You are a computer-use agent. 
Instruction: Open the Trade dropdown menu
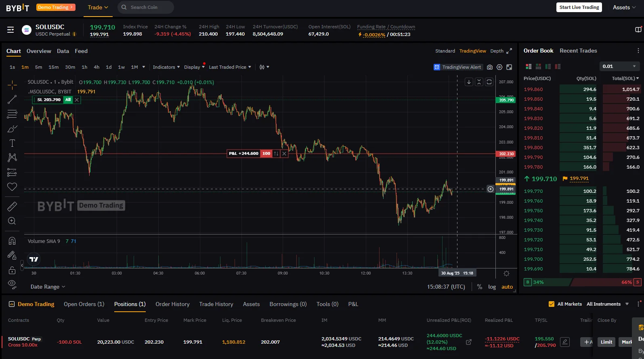(x=98, y=7)
